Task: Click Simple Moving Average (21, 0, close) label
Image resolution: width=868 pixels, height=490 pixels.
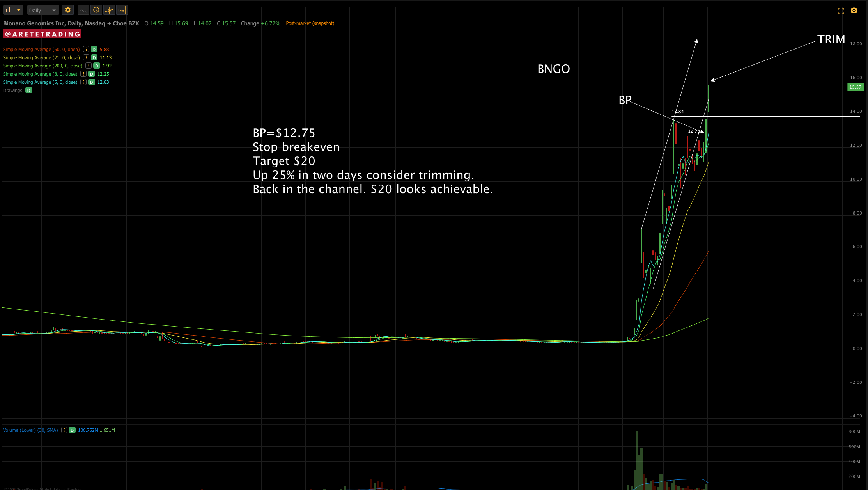Action: click(41, 58)
